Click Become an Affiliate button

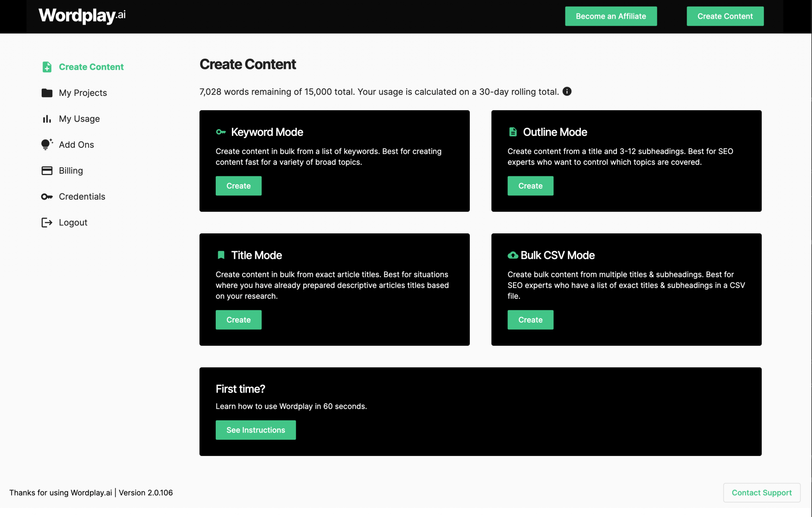611,16
